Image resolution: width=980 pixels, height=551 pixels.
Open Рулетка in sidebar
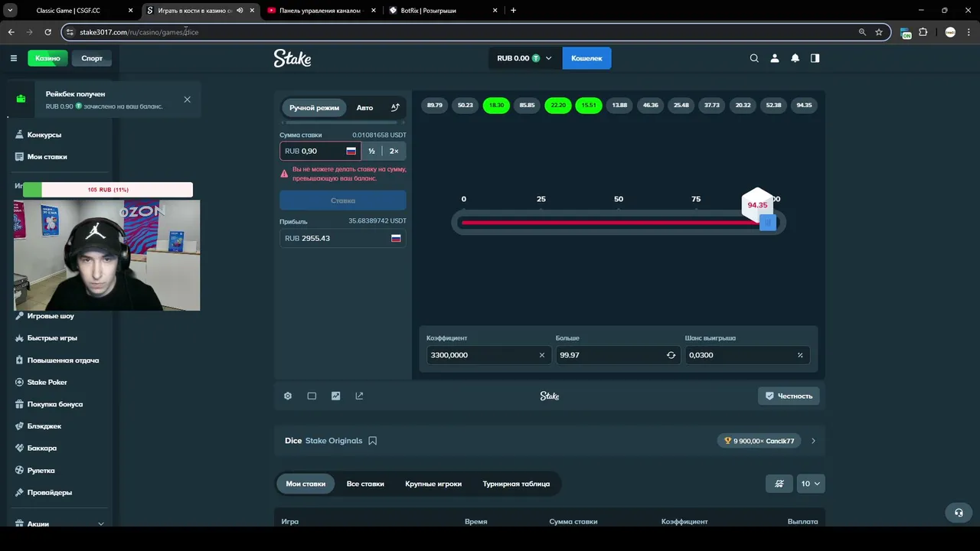pyautogui.click(x=41, y=471)
